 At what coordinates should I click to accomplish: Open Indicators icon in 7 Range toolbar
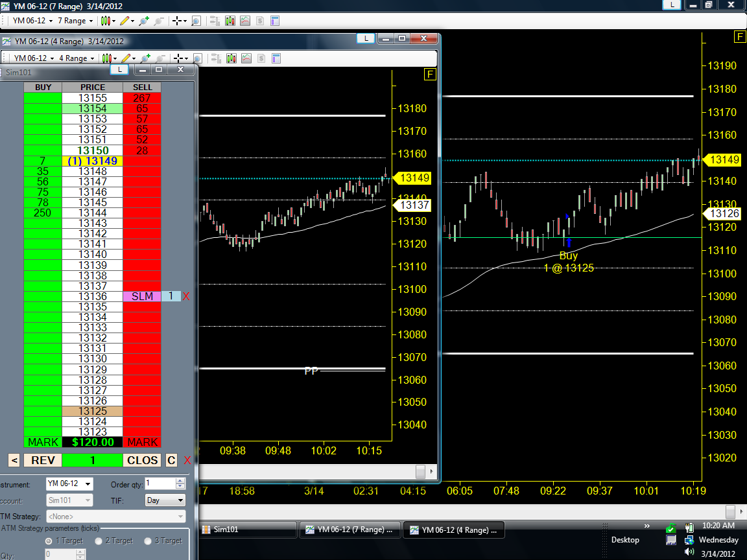(245, 21)
